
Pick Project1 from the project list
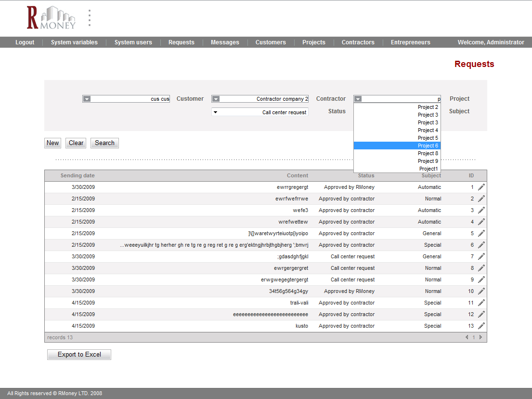[397, 169]
